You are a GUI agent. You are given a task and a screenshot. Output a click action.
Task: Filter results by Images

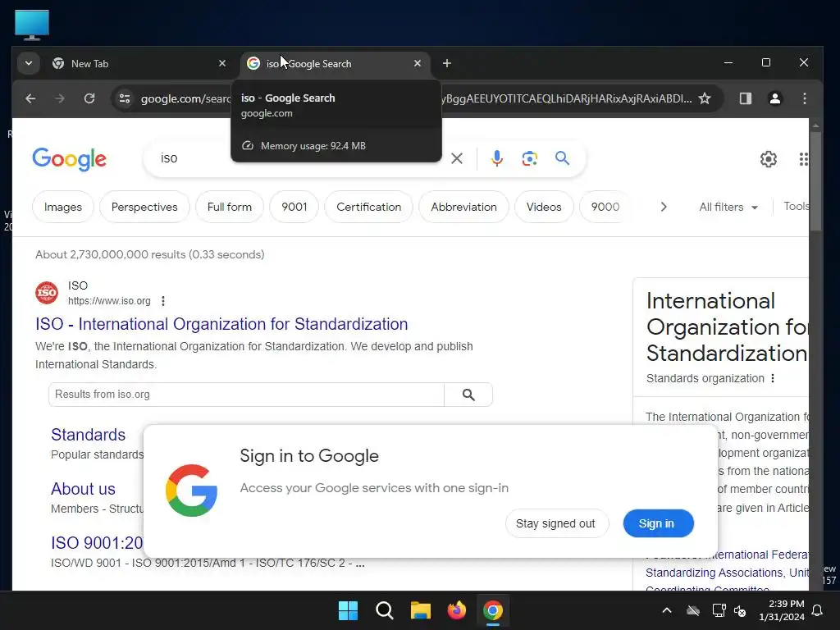click(63, 207)
